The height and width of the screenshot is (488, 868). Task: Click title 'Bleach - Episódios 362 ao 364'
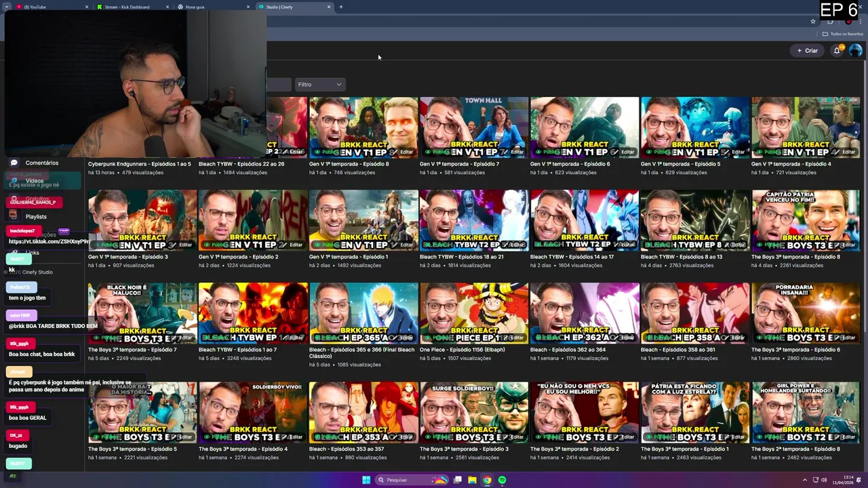pyautogui.click(x=568, y=350)
